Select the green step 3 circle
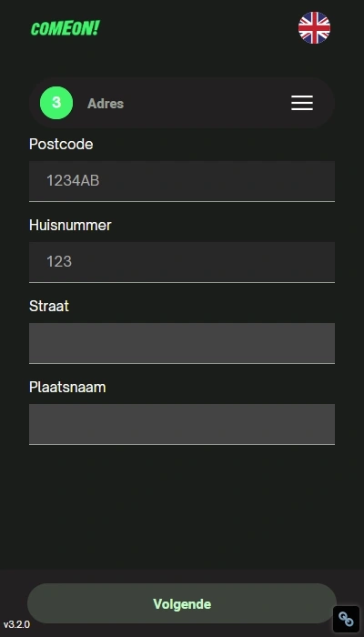The image size is (364, 637). pyautogui.click(x=56, y=103)
